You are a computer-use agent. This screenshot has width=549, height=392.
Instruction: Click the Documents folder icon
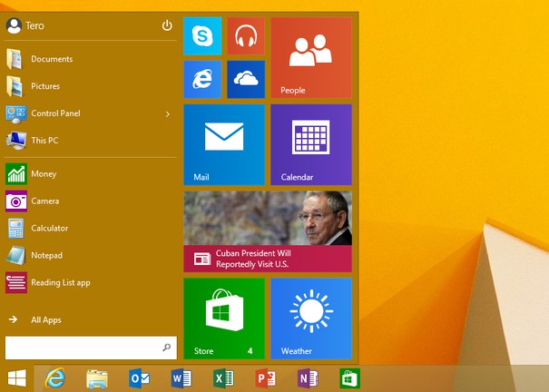point(15,59)
